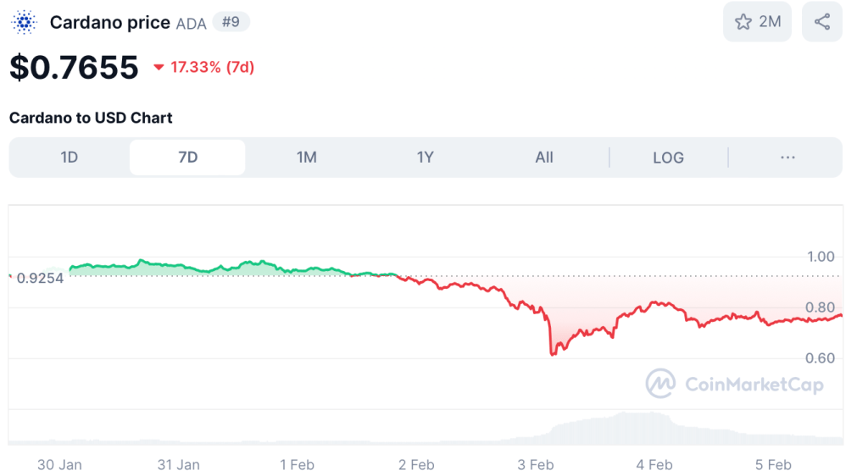Viewport: 868px width, 476px height.
Task: Show All-time price history
Action: point(544,158)
